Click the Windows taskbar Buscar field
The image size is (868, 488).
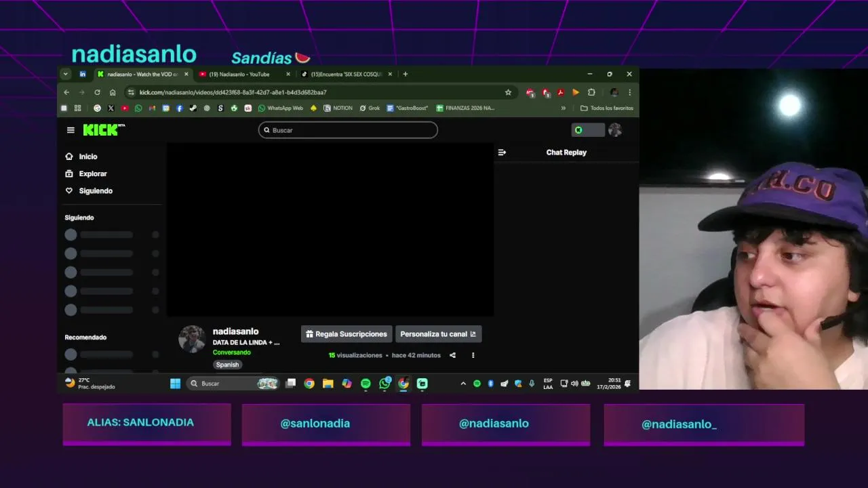[233, 384]
